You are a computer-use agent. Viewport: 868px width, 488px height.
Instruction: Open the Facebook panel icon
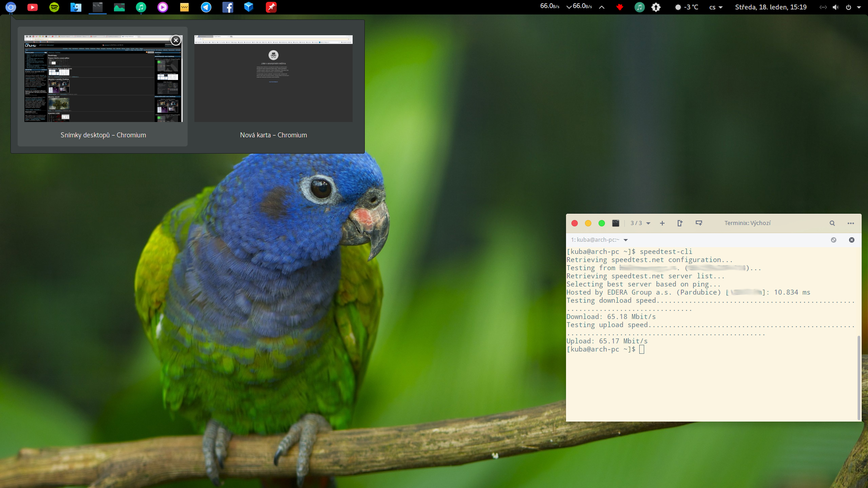coord(228,7)
